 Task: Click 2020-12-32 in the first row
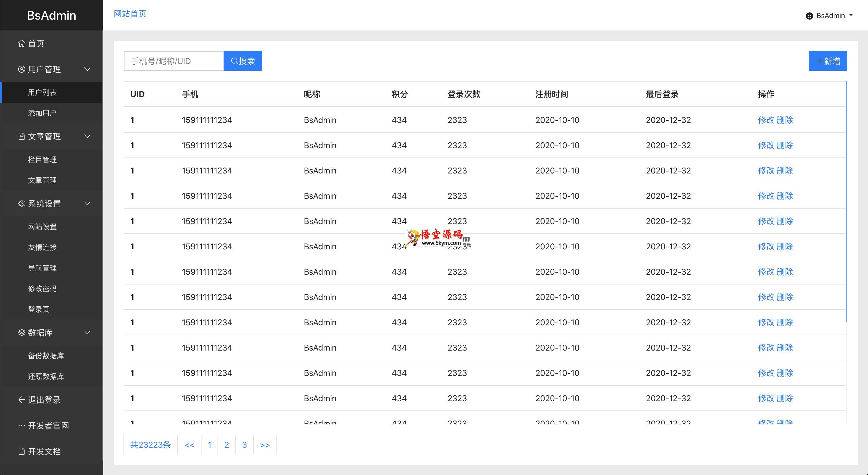[x=668, y=120]
